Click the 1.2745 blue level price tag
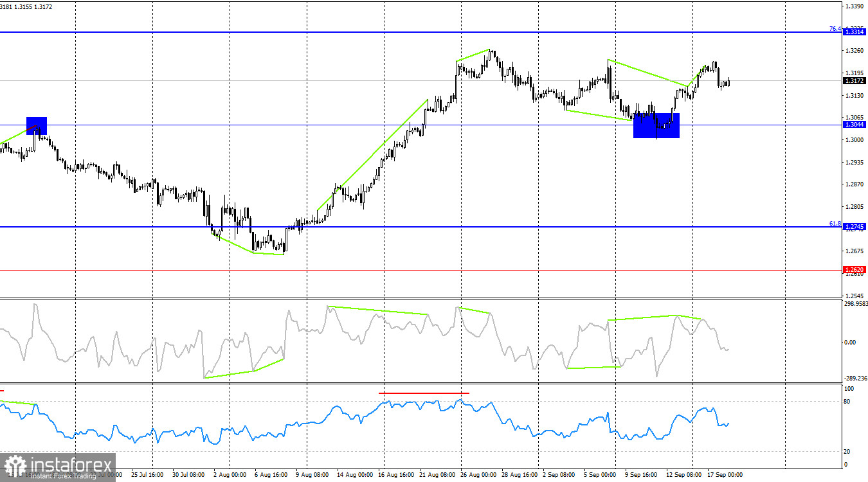This screenshot has height=482, width=868. pos(855,227)
